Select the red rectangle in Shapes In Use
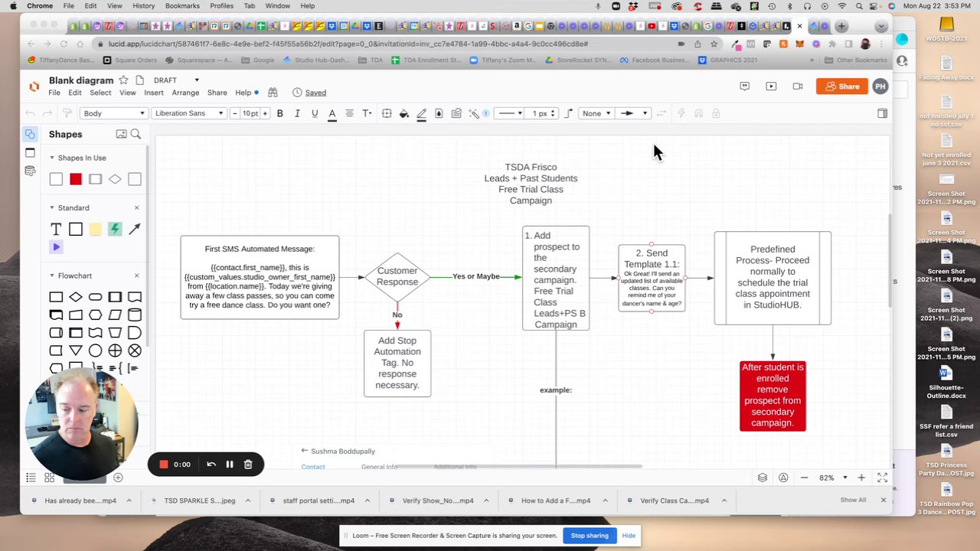This screenshot has height=551, width=980. pos(75,179)
